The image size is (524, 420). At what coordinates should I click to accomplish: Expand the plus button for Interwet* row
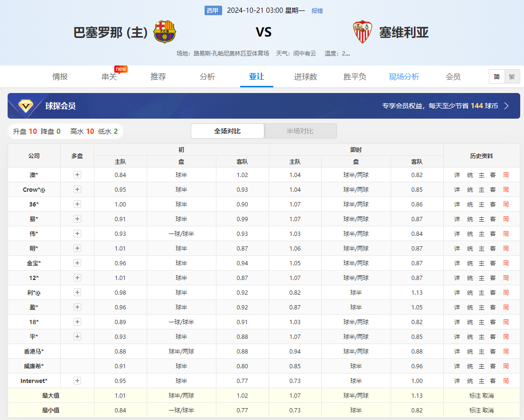click(x=77, y=381)
